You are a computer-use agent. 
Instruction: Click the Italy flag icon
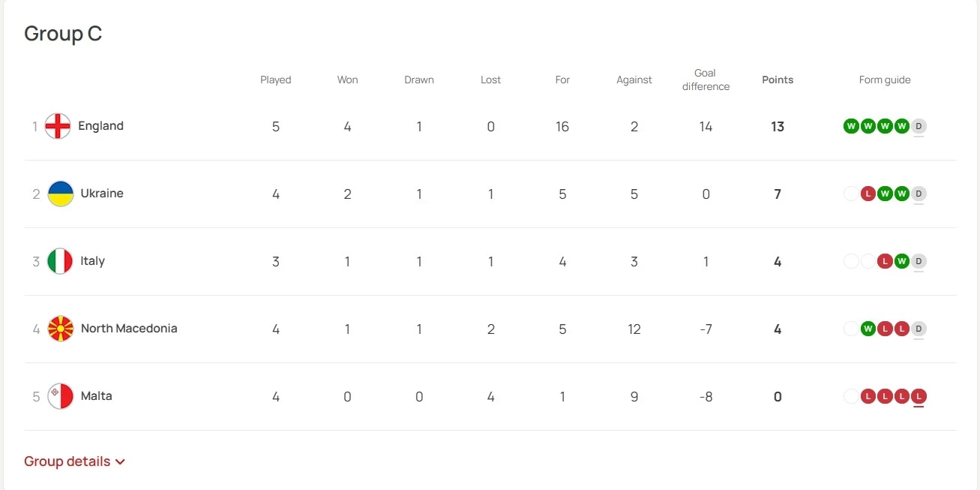(x=61, y=261)
